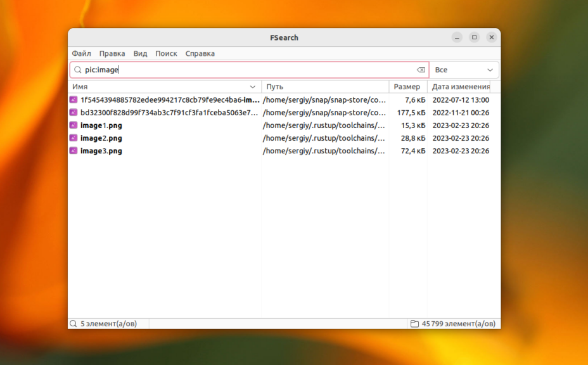
Task: Click the Путь column header
Action: [324, 87]
